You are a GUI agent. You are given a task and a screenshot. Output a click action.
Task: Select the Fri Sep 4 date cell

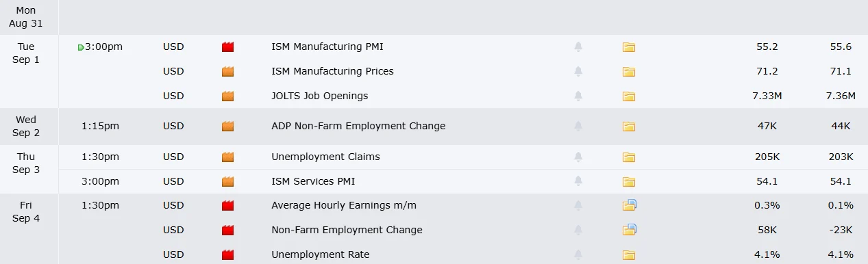pyautogui.click(x=26, y=211)
